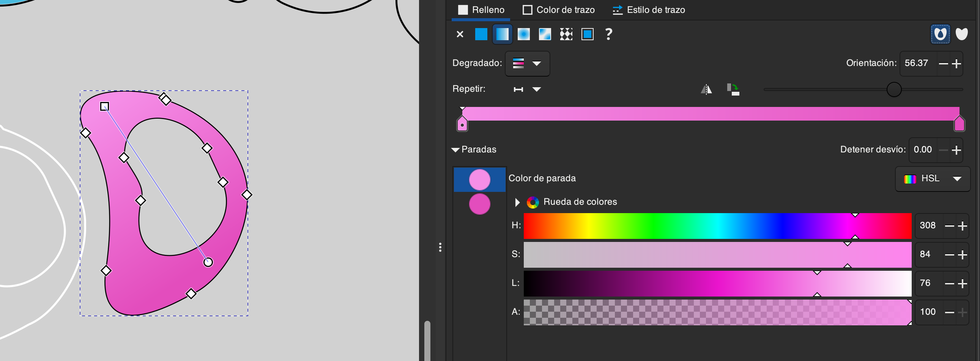980x361 pixels.
Task: Click the Detener desvío value field
Action: pos(923,150)
